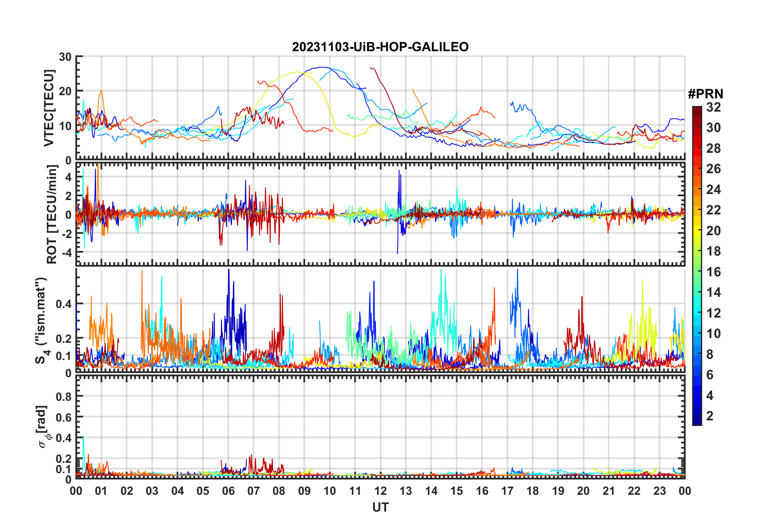This screenshot has height=532, width=761.
Task: Click colorbar tick label 2
Action: tap(710, 416)
